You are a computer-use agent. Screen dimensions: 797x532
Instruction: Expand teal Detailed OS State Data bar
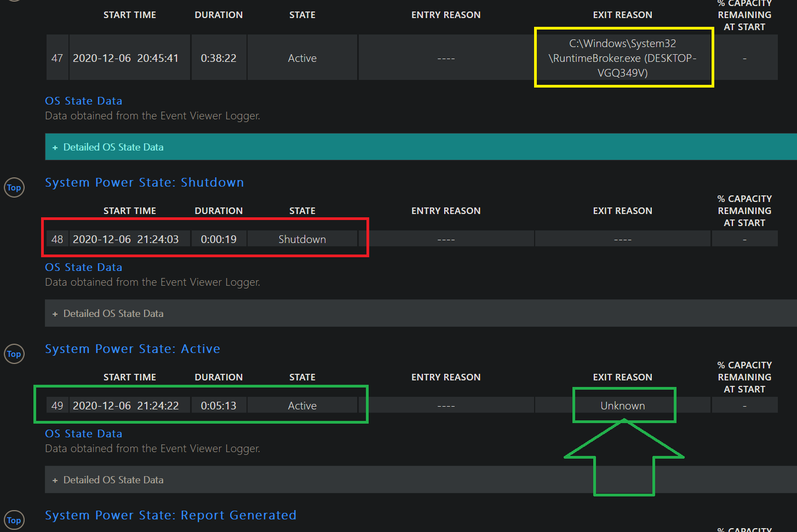(421, 147)
